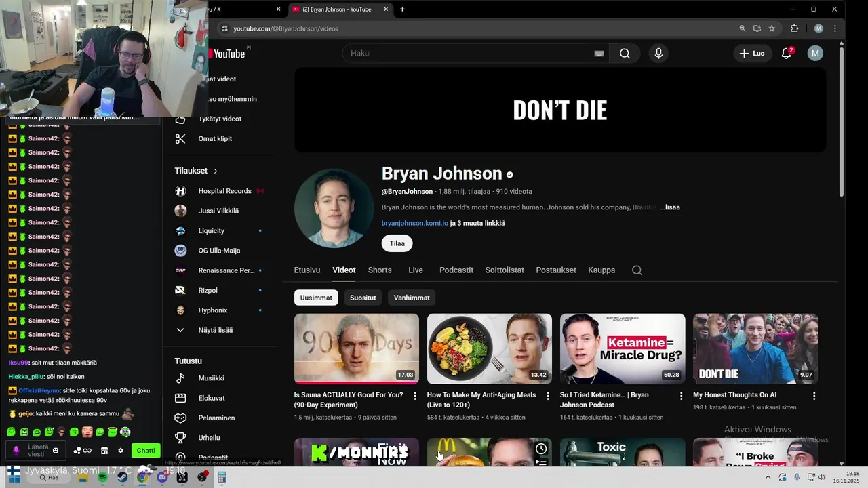
Task: Open options for Sauna video
Action: pyautogui.click(x=415, y=396)
